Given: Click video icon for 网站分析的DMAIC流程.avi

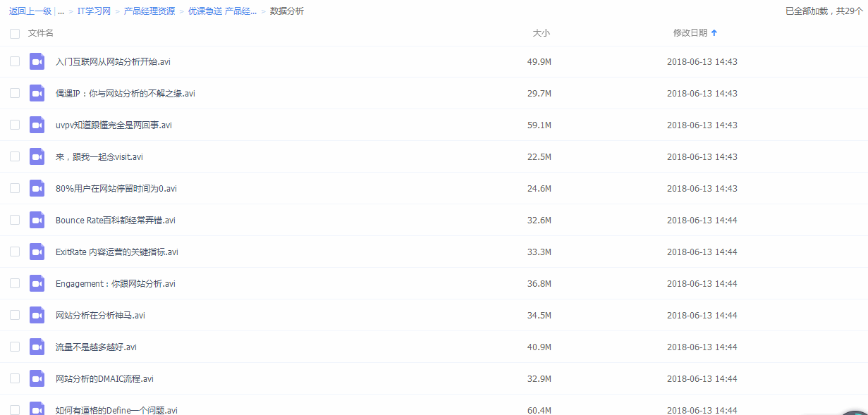Looking at the screenshot, I should [37, 379].
